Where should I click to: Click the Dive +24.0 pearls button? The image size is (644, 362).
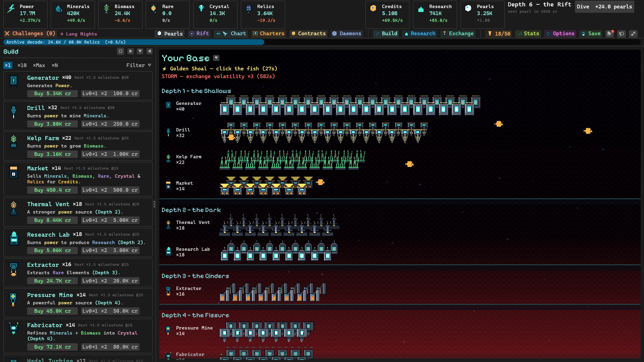pyautogui.click(x=604, y=7)
